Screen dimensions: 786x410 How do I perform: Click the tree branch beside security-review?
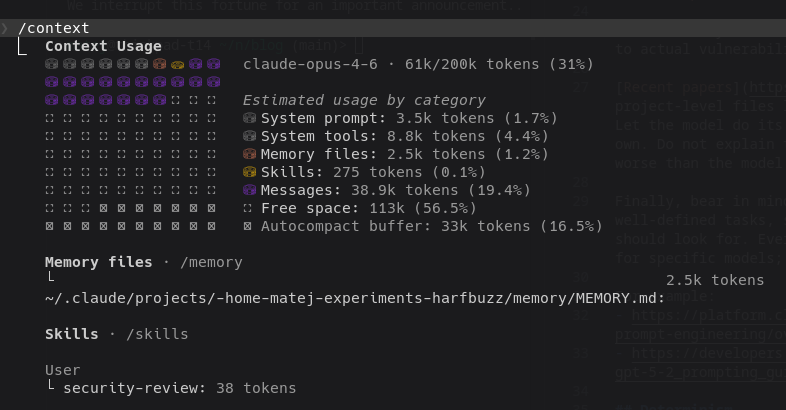pyautogui.click(x=50, y=386)
